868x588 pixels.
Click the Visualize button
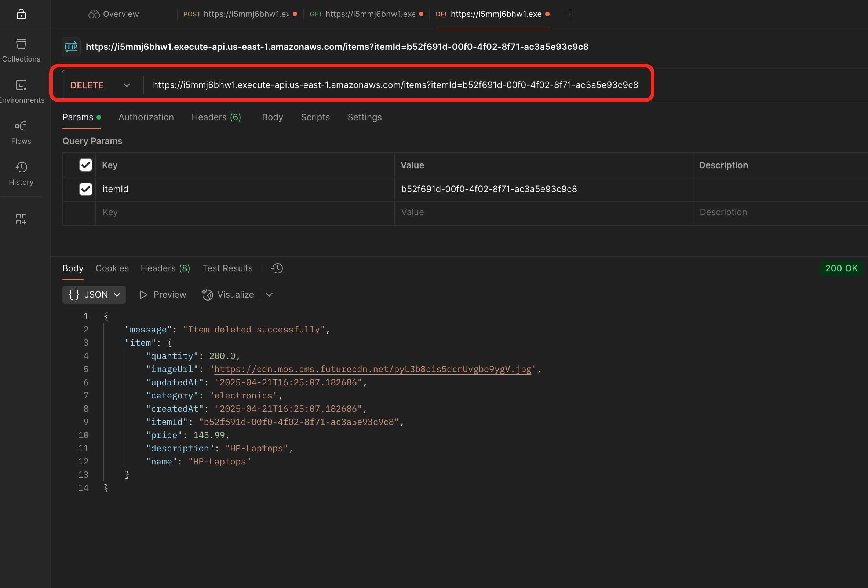(228, 295)
